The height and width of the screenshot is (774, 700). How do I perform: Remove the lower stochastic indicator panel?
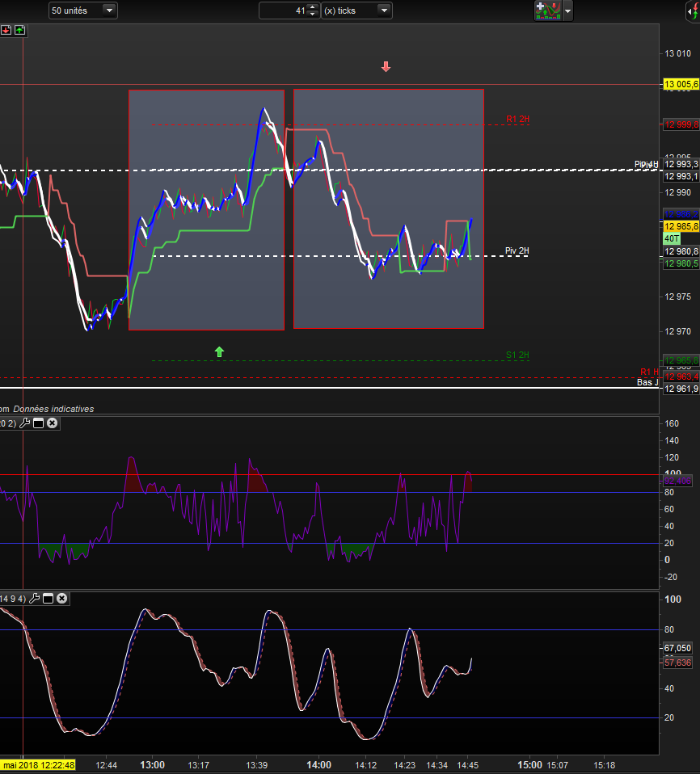61,599
